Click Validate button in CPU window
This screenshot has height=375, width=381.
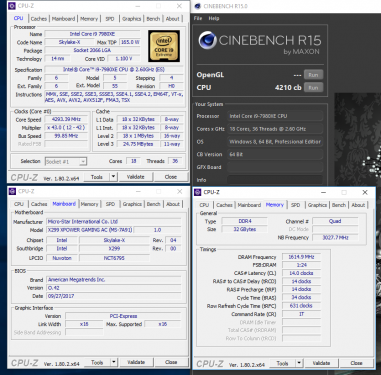(x=135, y=177)
